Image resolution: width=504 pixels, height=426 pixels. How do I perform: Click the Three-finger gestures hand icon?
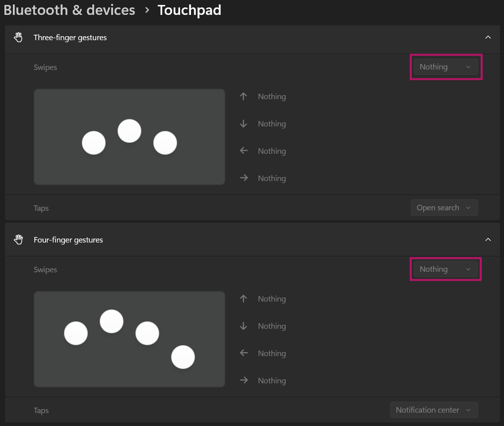click(x=18, y=38)
